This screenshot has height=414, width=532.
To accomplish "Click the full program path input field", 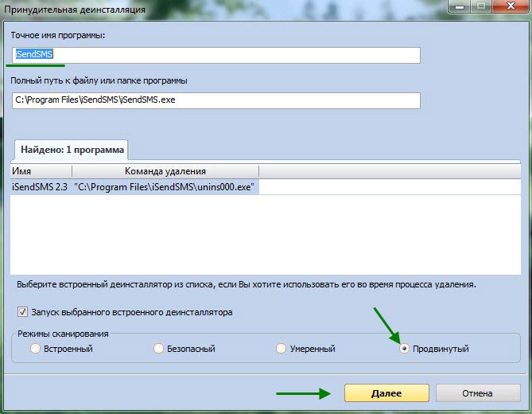I will click(215, 100).
